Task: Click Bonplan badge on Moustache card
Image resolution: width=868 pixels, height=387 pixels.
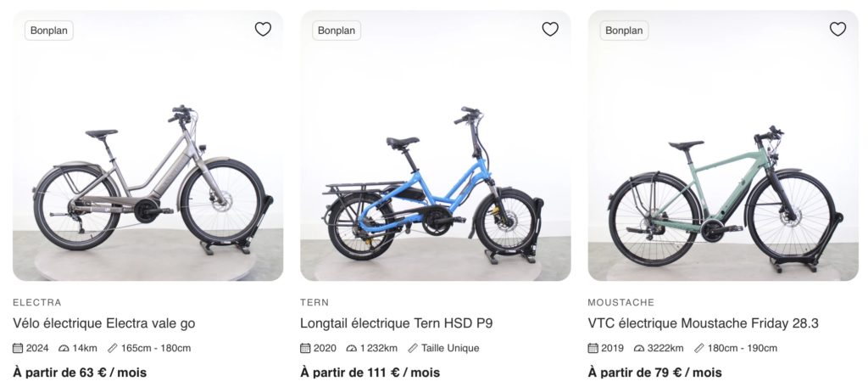Action: pos(625,31)
